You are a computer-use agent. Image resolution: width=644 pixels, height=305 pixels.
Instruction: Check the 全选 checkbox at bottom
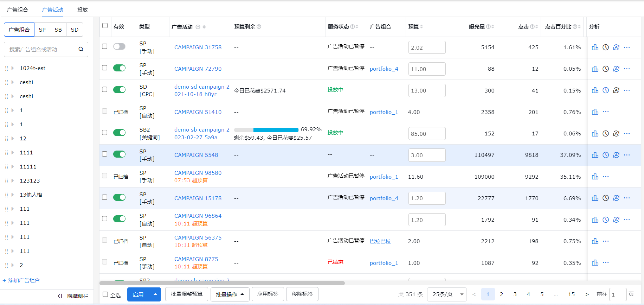click(105, 294)
